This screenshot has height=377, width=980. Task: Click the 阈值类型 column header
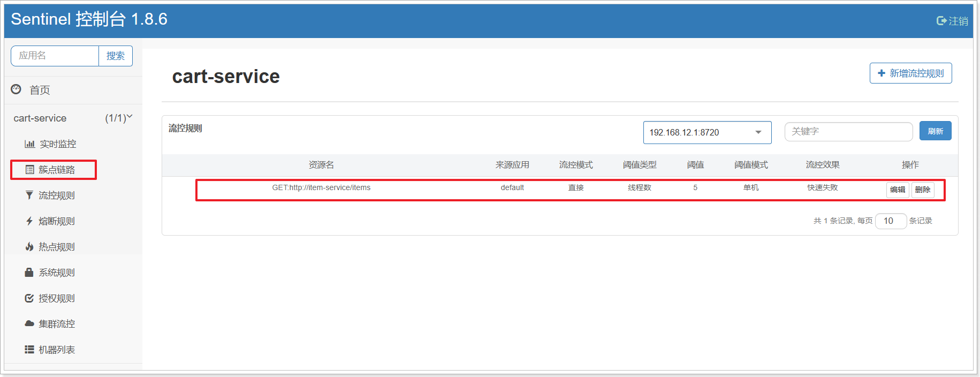[640, 165]
